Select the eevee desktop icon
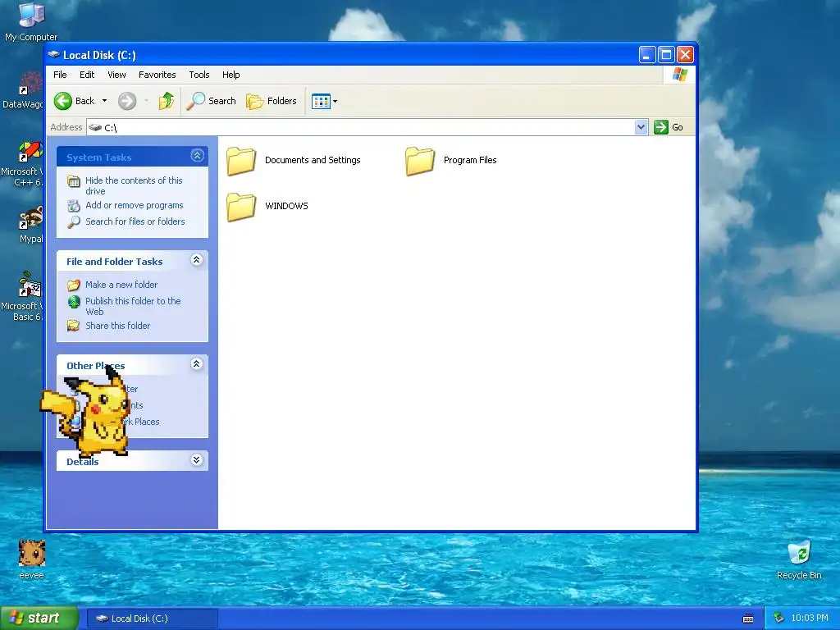This screenshot has height=630, width=840. [32, 559]
